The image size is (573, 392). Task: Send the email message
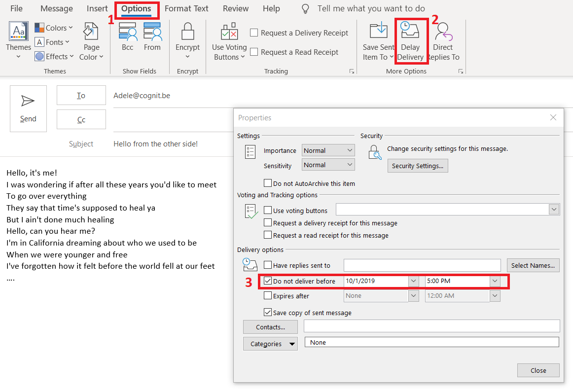point(28,108)
